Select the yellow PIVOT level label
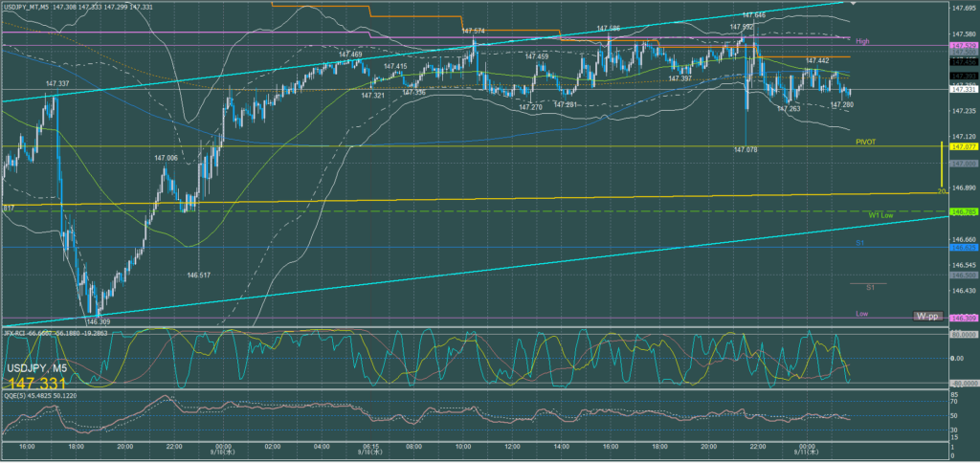 point(866,142)
